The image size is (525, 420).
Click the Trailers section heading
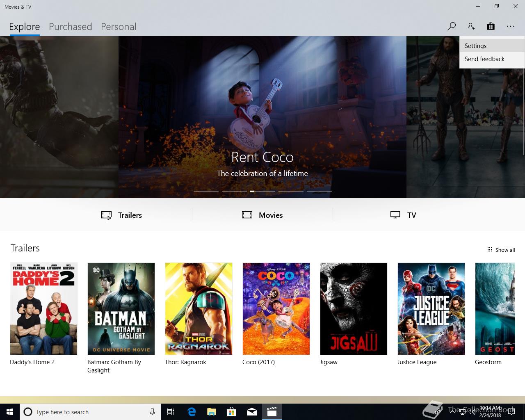25,248
